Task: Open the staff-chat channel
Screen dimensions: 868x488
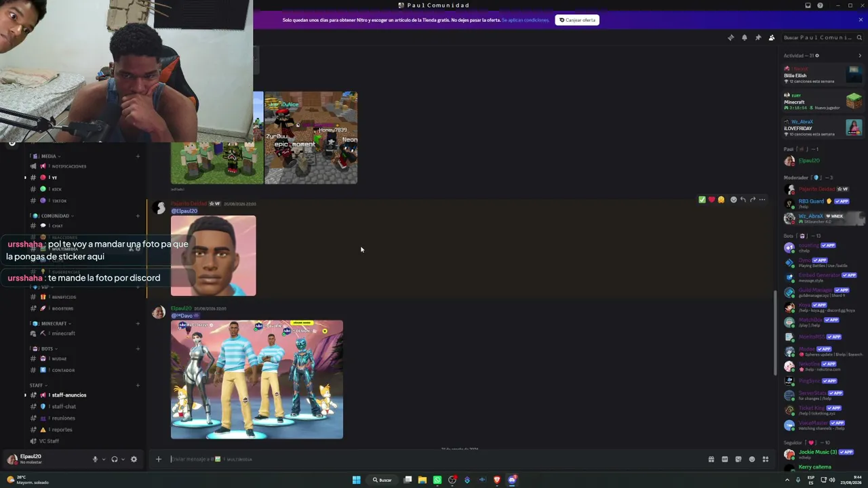Action: tap(85, 407)
